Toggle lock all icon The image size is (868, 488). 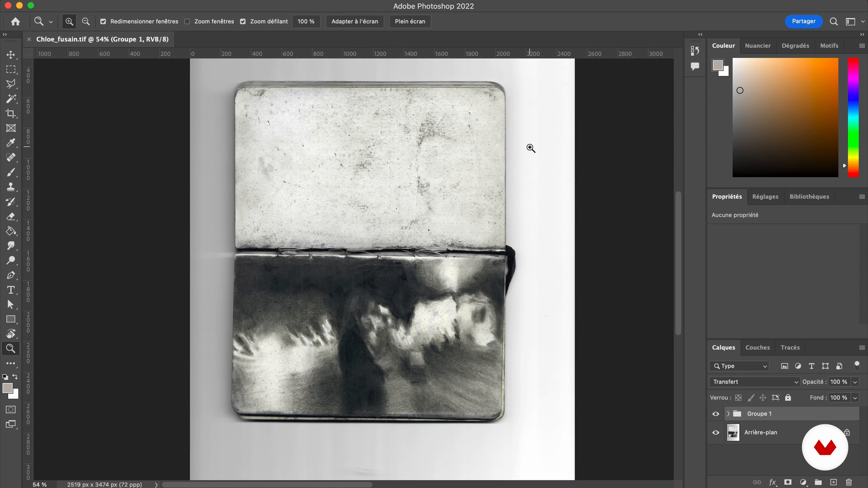pos(788,398)
